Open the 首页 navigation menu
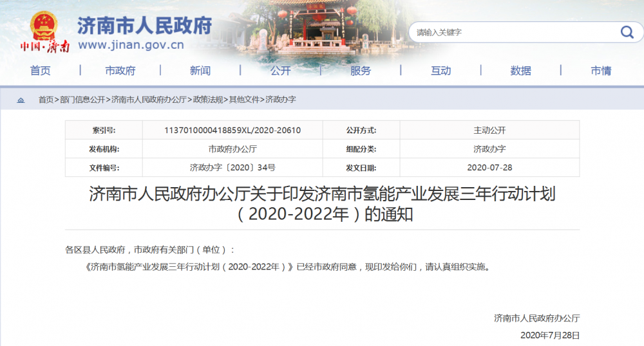This screenshot has width=644, height=346. pyautogui.click(x=40, y=71)
